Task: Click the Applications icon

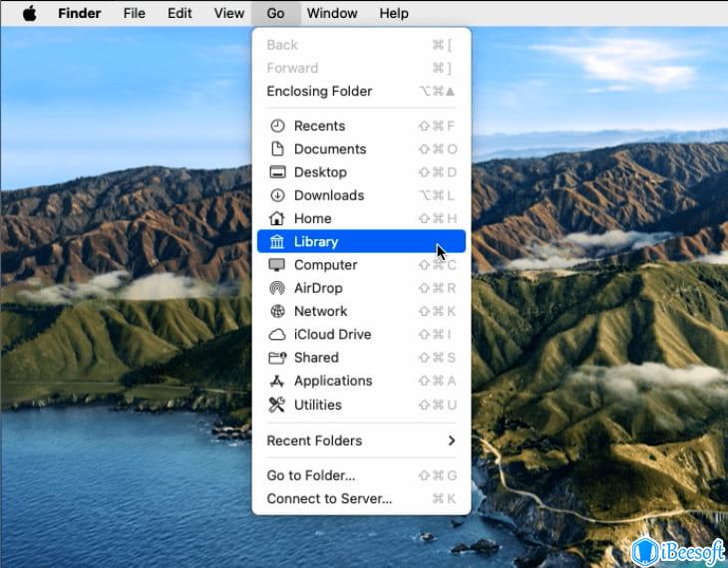Action: pos(276,381)
